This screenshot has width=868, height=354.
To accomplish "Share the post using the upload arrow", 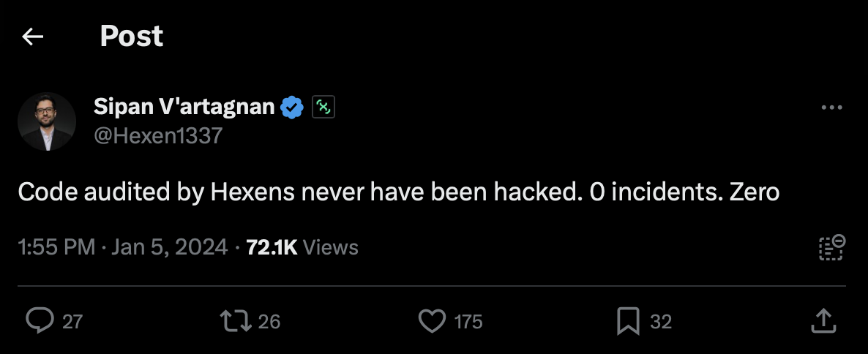I will coord(824,320).
